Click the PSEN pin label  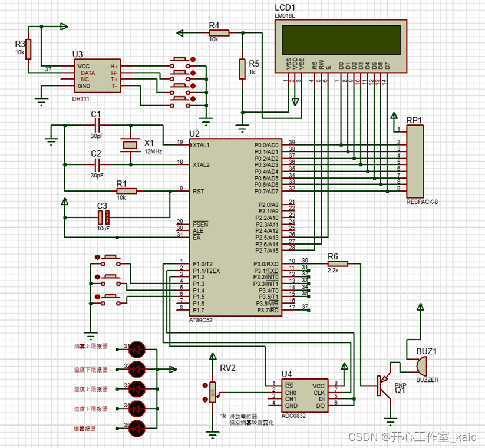[200, 225]
